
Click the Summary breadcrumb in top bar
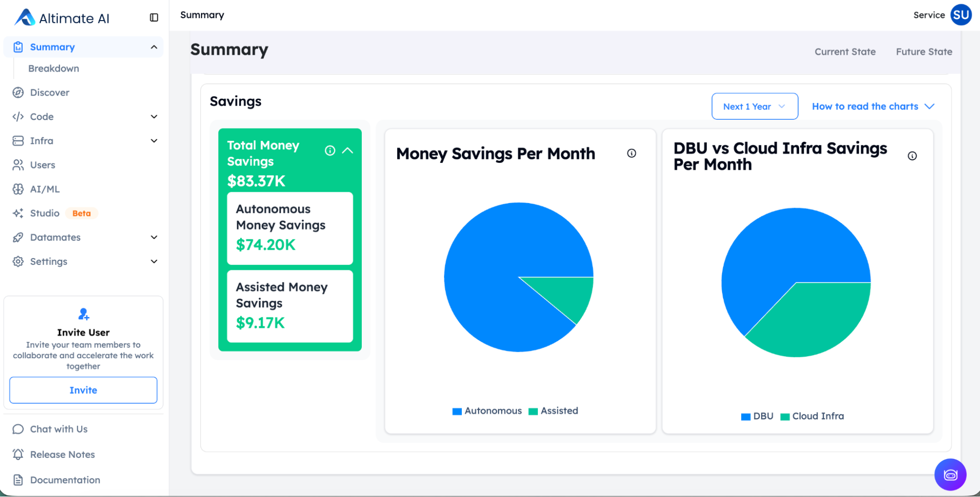[x=202, y=15]
